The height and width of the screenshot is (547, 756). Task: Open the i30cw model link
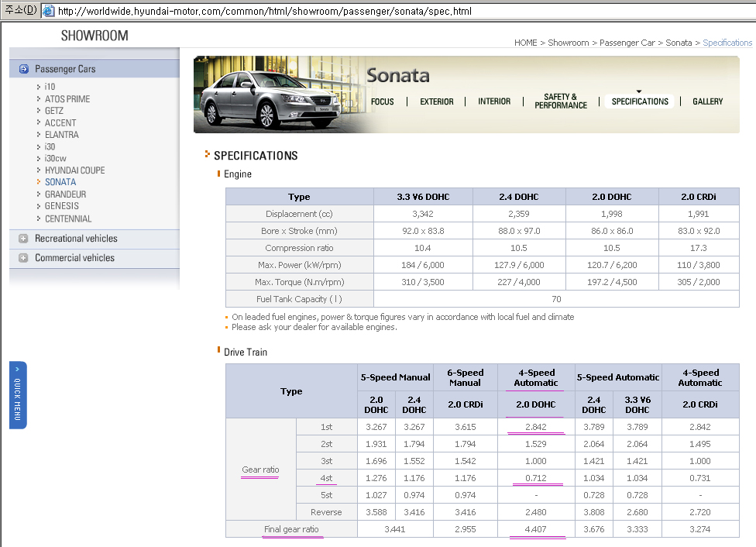click(56, 158)
